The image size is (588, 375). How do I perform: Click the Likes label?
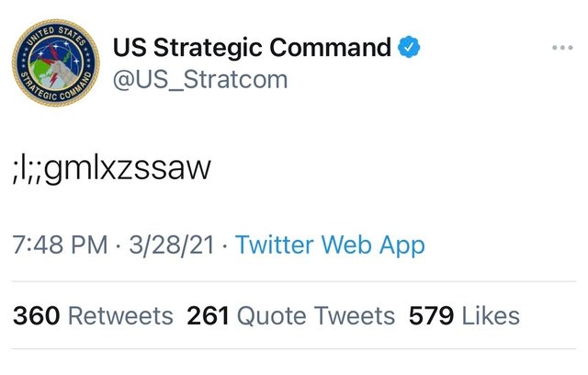tap(491, 316)
